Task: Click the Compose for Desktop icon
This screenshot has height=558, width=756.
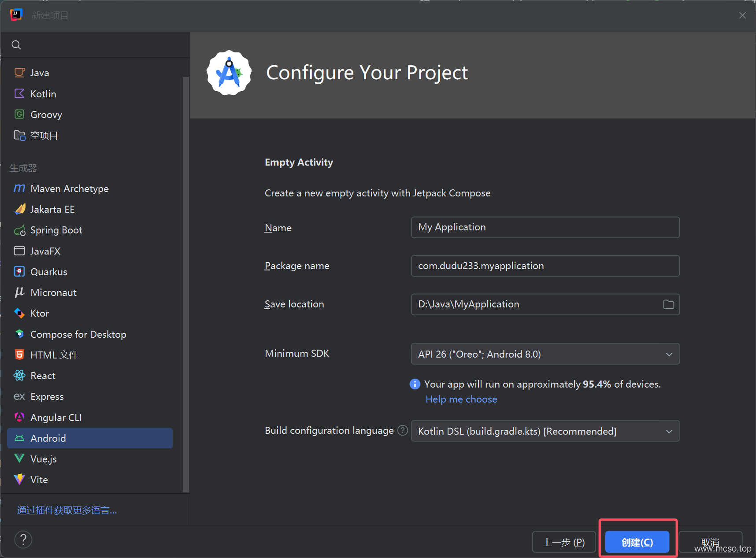Action: (x=19, y=334)
